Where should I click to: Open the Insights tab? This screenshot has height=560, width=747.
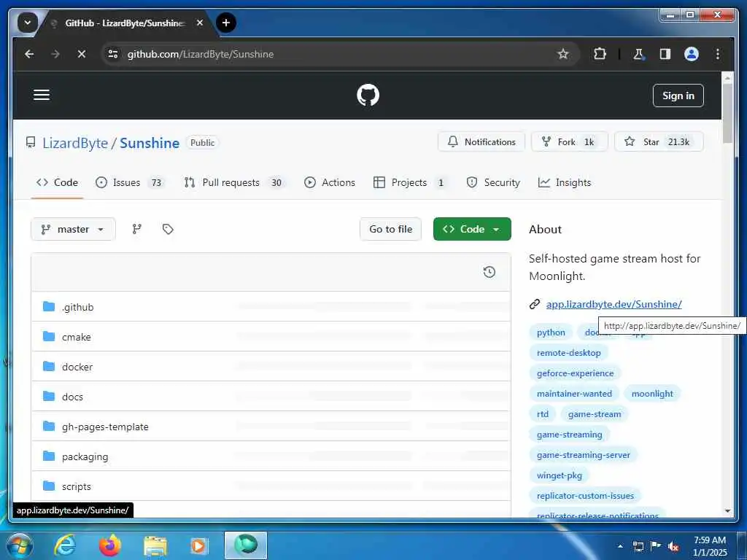(565, 182)
